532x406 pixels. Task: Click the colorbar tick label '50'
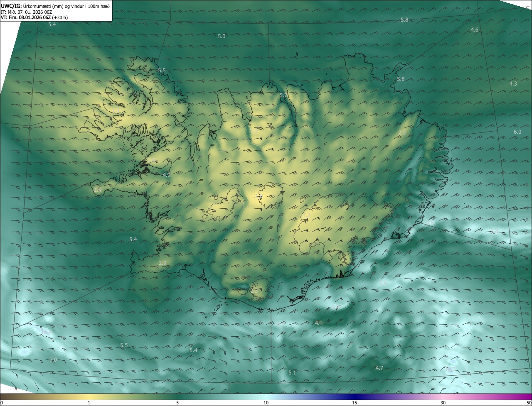point(528,403)
